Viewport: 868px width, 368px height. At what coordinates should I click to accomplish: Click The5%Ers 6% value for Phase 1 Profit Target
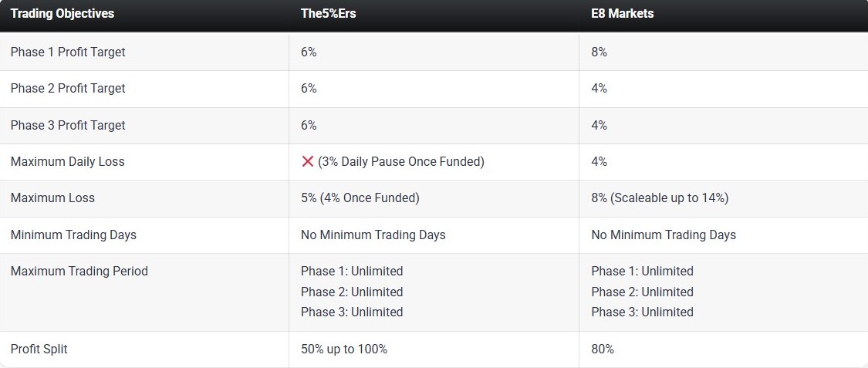[x=309, y=52]
